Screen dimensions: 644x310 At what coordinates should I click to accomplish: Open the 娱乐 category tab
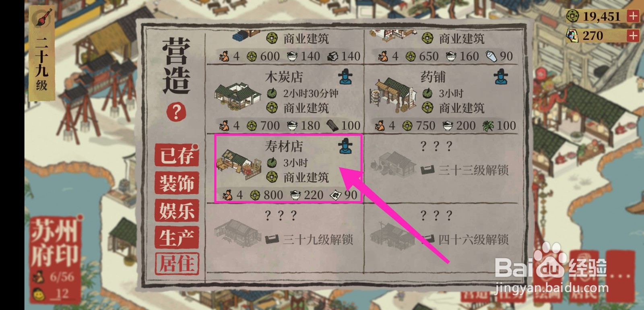tap(177, 211)
